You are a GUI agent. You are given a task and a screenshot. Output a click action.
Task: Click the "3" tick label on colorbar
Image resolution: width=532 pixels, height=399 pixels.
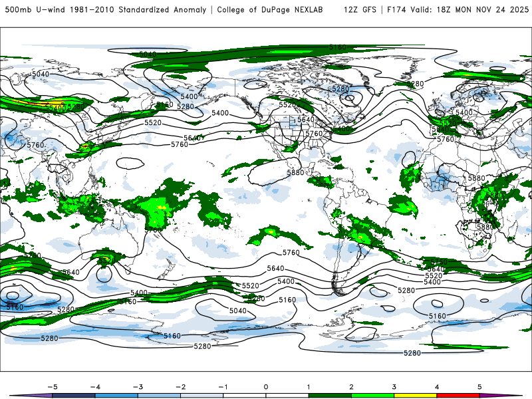[394, 387]
